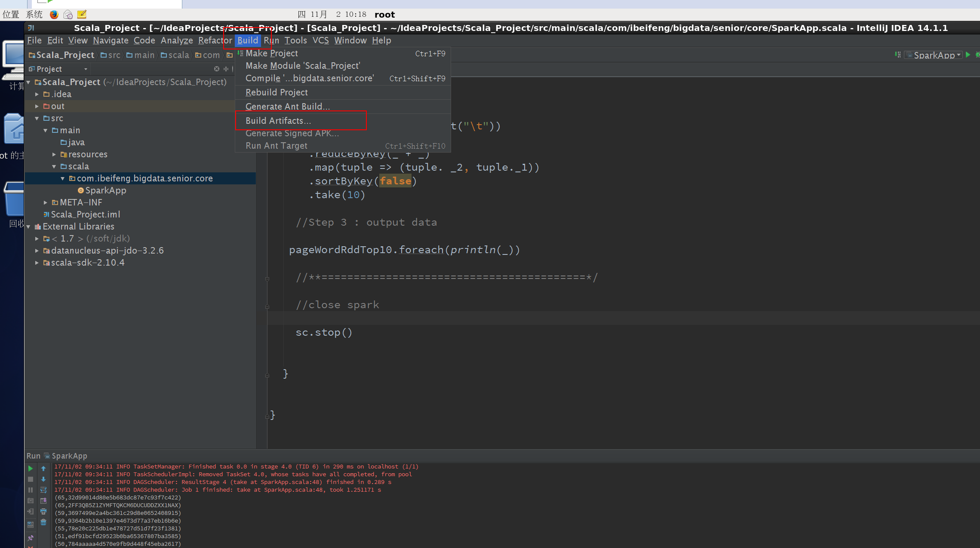Open the Code menu

click(144, 40)
